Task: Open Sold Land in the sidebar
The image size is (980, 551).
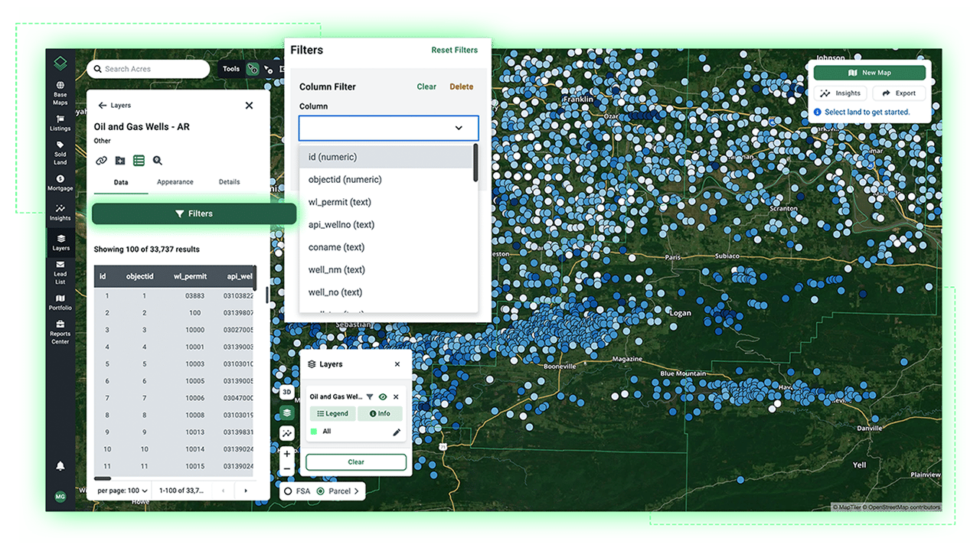Action: 60,153
